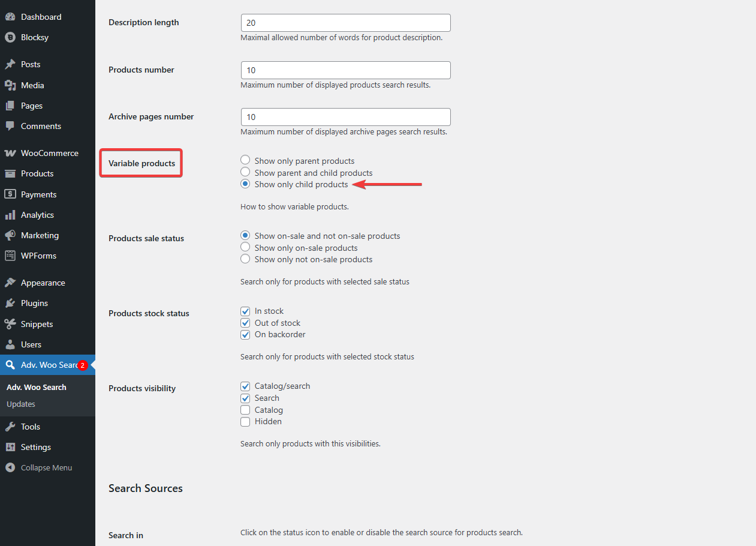Open Media library icon
Screen dimensions: 756x546
tap(10, 85)
